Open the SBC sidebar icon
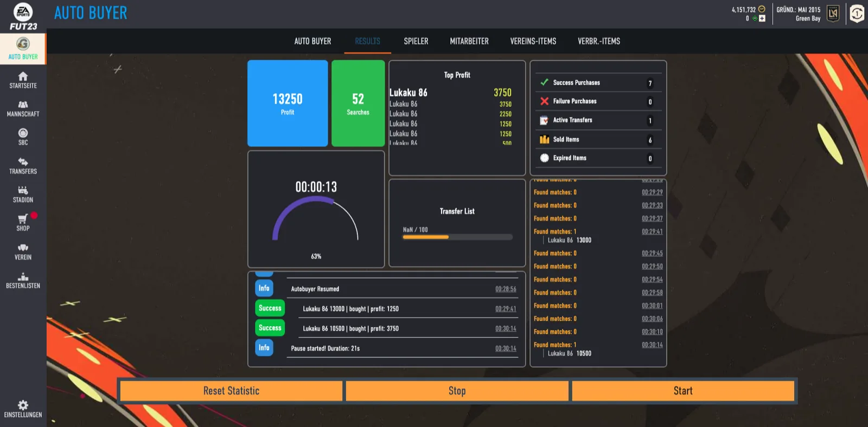Screen dimensions: 868x427 [23, 133]
